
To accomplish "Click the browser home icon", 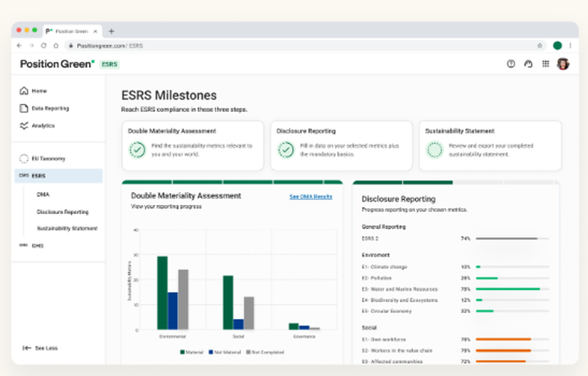I will [x=56, y=46].
